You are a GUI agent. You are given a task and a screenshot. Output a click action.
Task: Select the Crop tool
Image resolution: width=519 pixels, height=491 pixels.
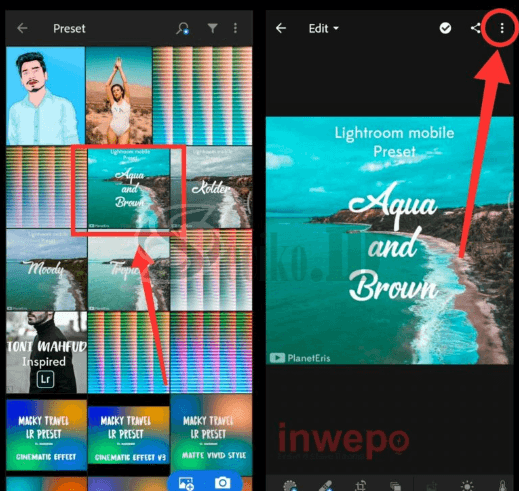[361, 486]
